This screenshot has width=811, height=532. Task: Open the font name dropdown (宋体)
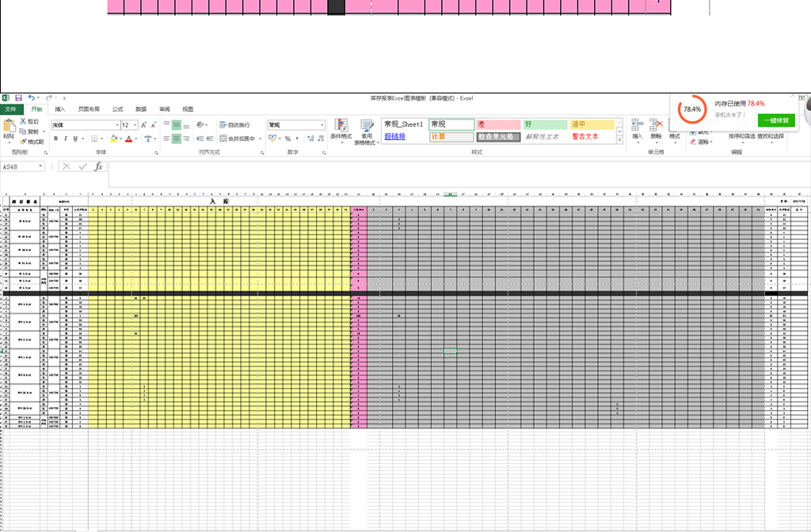click(x=86, y=125)
